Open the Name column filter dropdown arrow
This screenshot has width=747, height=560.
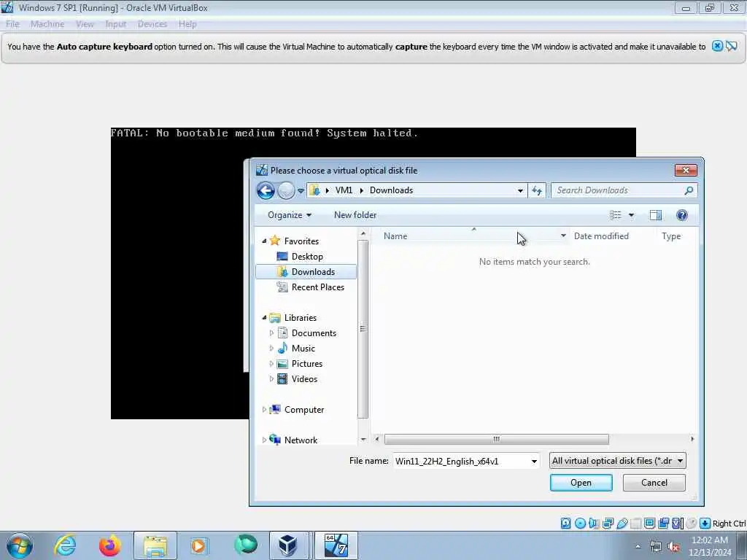pyautogui.click(x=563, y=236)
